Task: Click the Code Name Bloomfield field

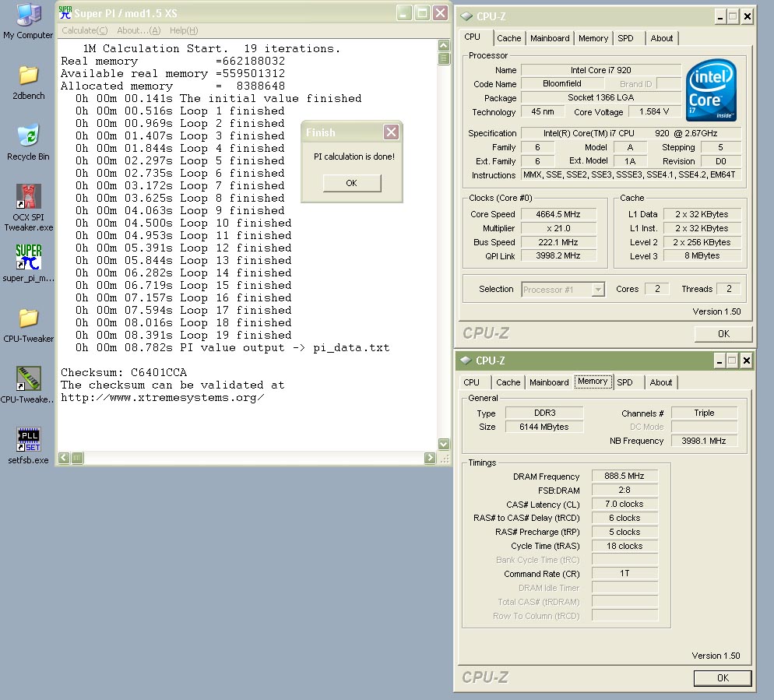Action: (562, 83)
